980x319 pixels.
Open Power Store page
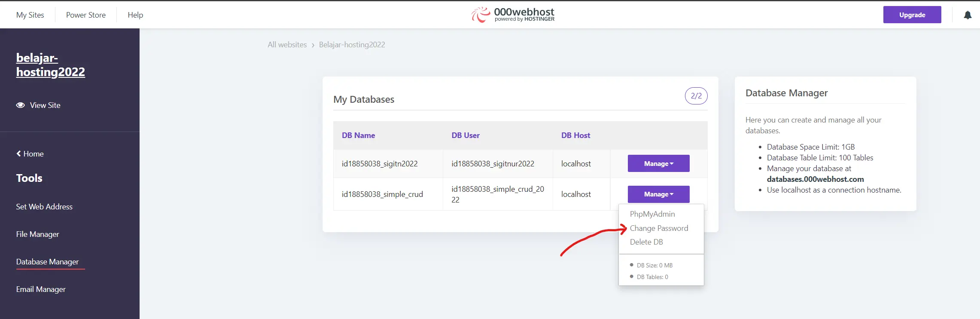86,15
